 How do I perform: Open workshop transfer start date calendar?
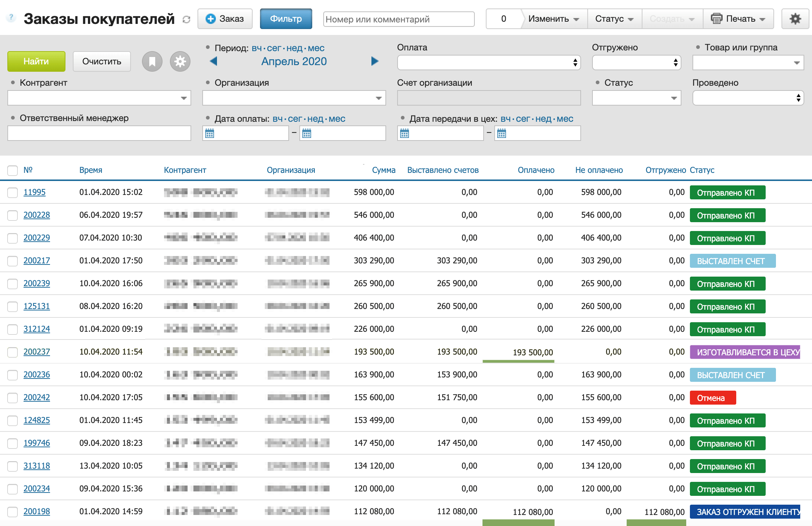click(405, 133)
